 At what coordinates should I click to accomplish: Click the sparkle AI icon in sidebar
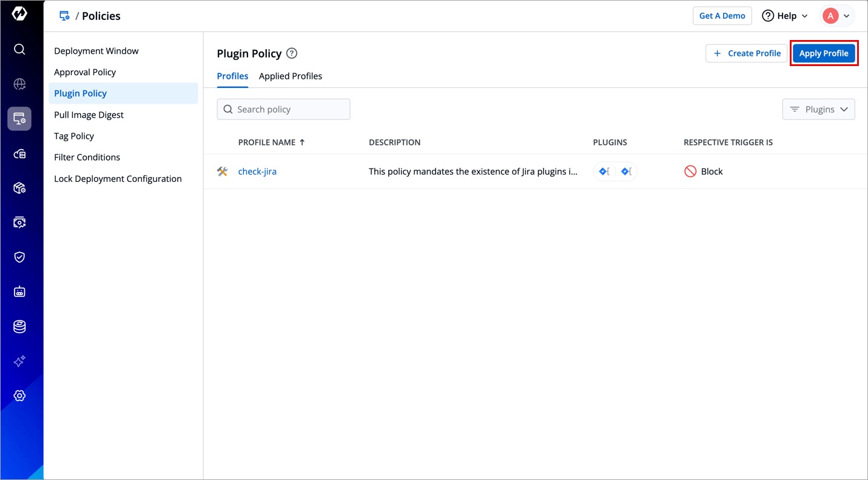(19, 361)
